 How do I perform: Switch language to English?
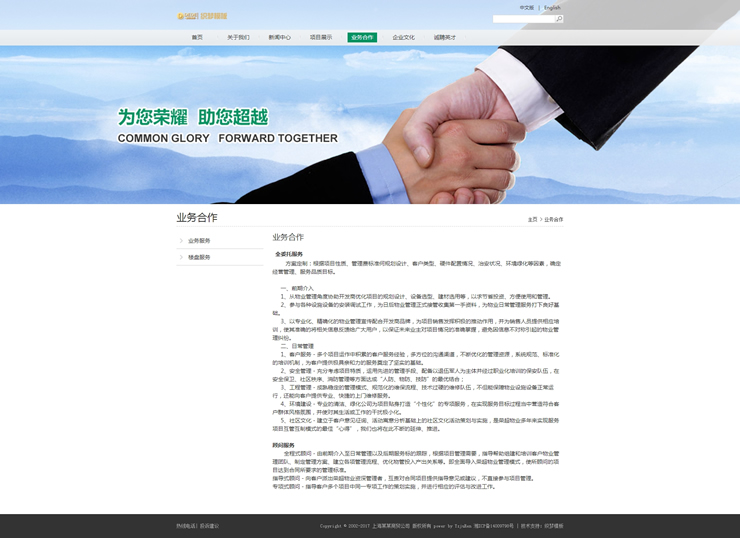click(x=552, y=7)
